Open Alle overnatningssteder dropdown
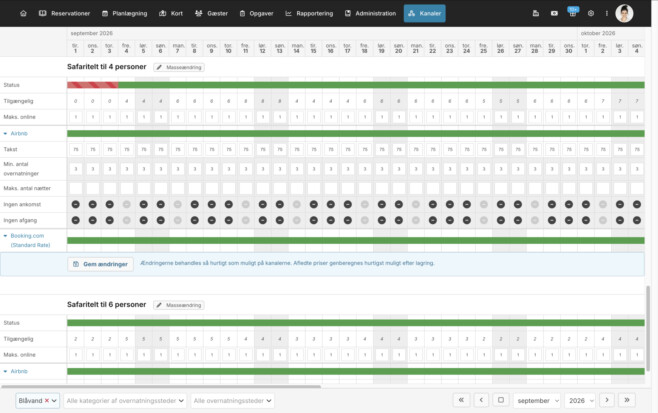This screenshot has height=413, width=658. tap(232, 400)
